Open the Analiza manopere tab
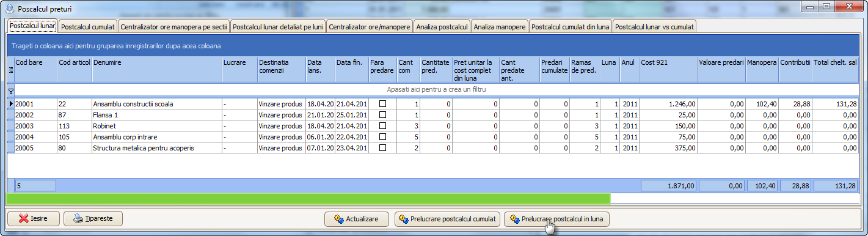Screen dimensions: 868x236 tap(500, 27)
